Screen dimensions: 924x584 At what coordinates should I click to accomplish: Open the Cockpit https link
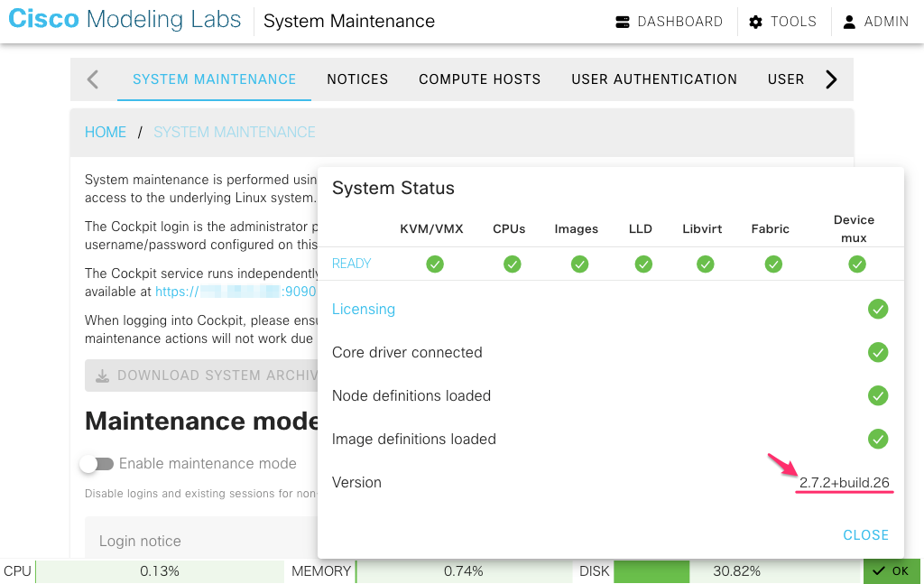[x=236, y=292]
